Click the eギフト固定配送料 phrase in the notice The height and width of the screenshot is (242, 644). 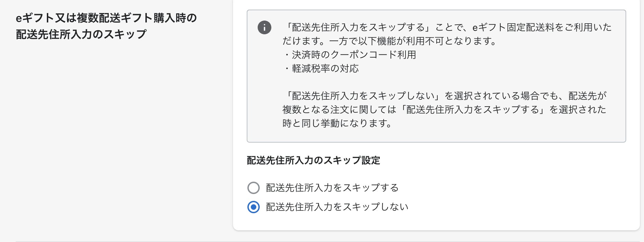click(x=513, y=27)
